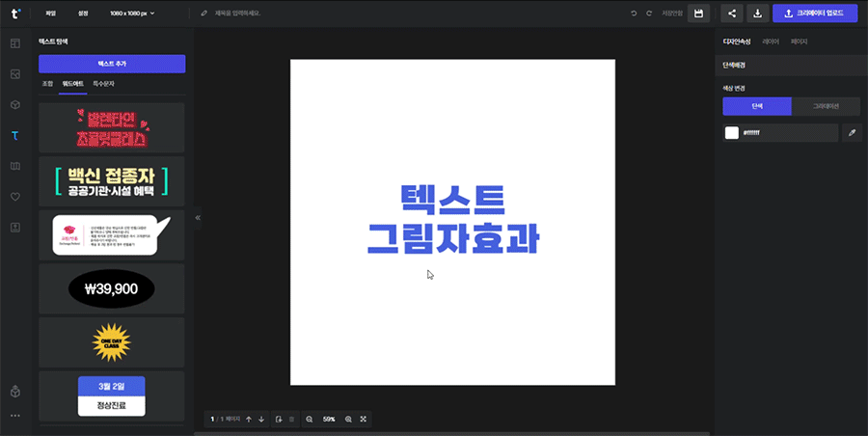Zoom out with the minus magnifier icon
Image resolution: width=868 pixels, height=436 pixels.
pos(310,420)
